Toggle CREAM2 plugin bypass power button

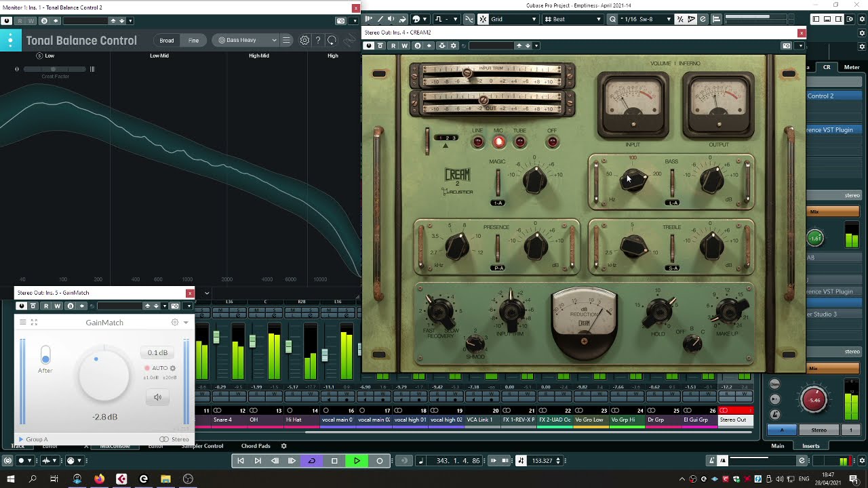pos(369,46)
